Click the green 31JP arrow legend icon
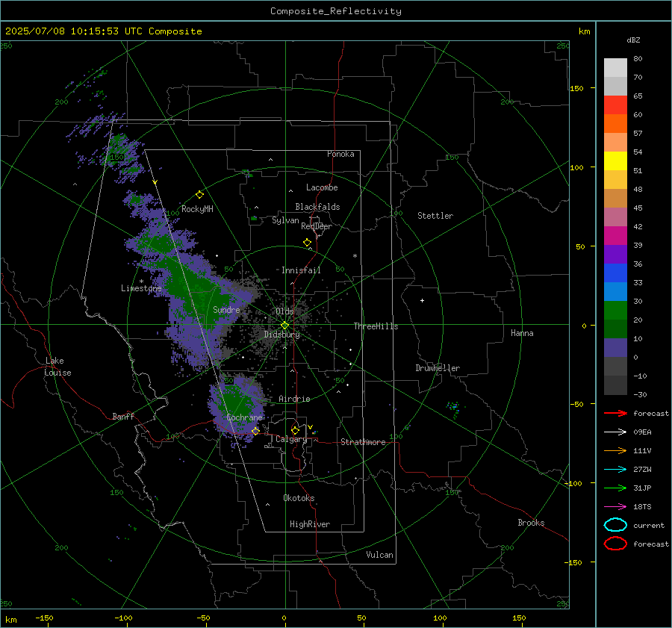 pyautogui.click(x=615, y=488)
